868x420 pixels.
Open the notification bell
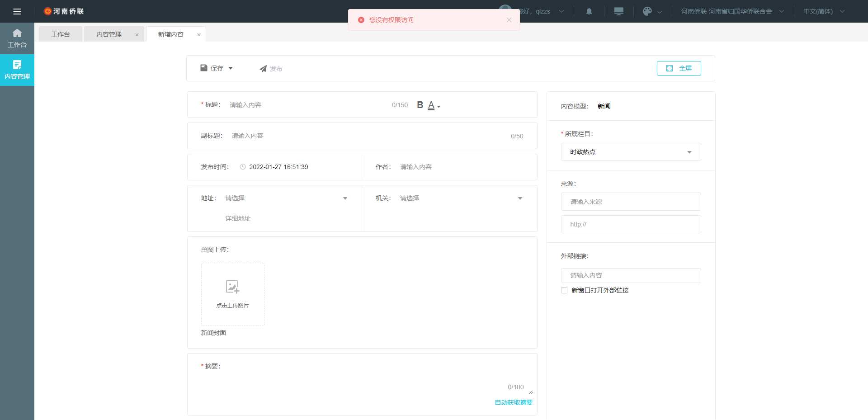[x=589, y=11]
